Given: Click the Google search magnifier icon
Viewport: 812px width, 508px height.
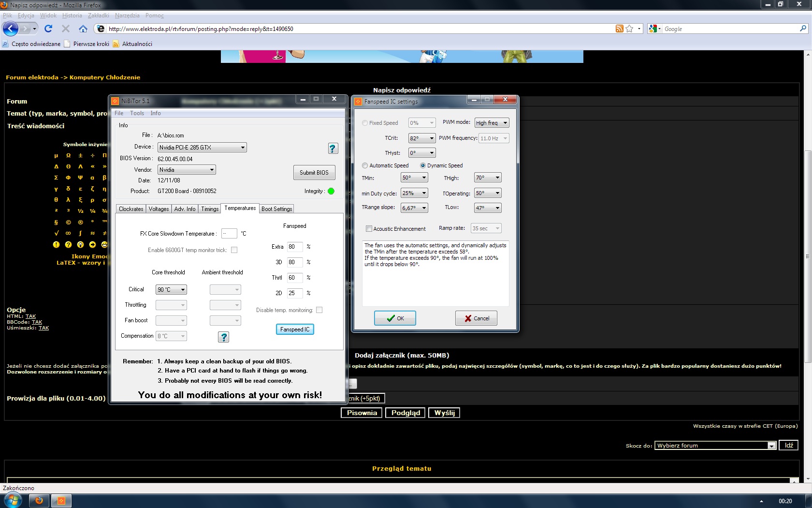Looking at the screenshot, I should 803,29.
